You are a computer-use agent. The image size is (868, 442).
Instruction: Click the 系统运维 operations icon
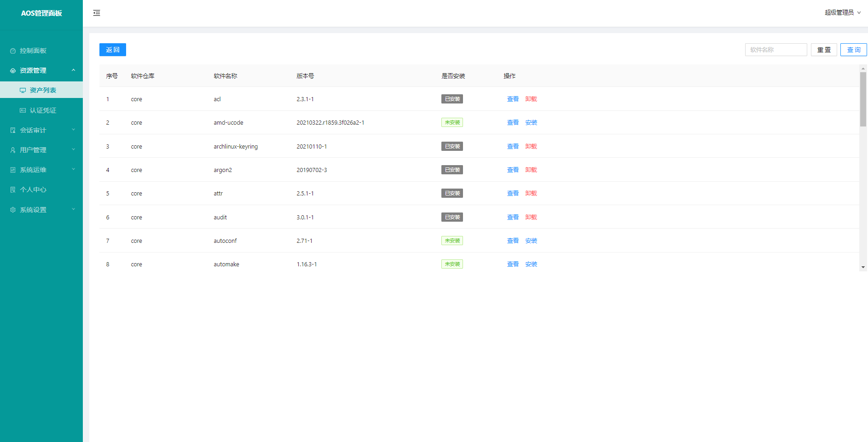point(13,170)
